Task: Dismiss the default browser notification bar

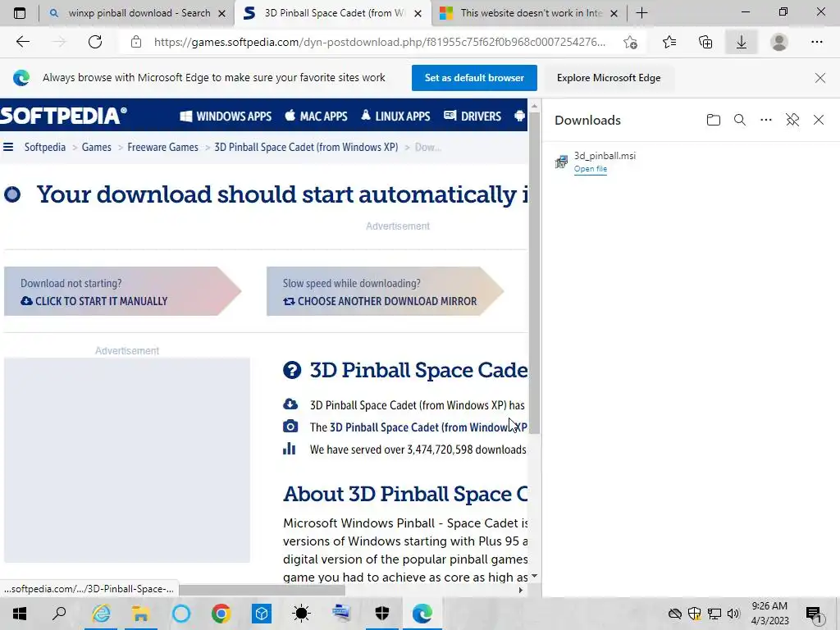Action: pos(819,78)
